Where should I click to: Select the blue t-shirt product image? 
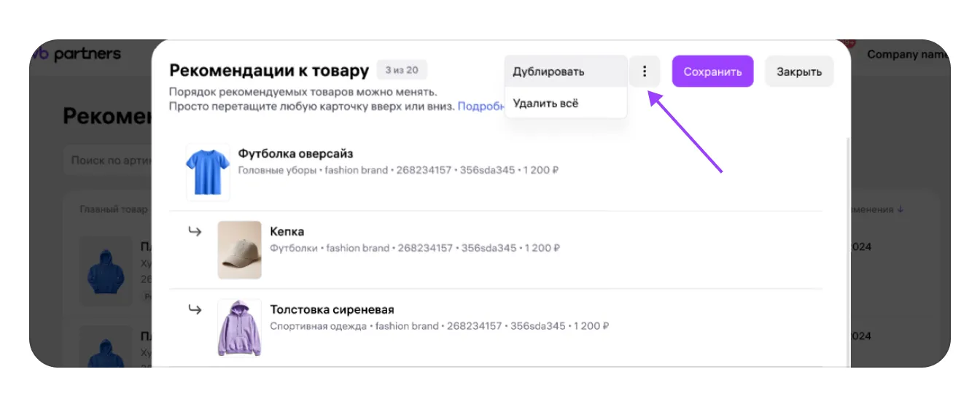208,172
